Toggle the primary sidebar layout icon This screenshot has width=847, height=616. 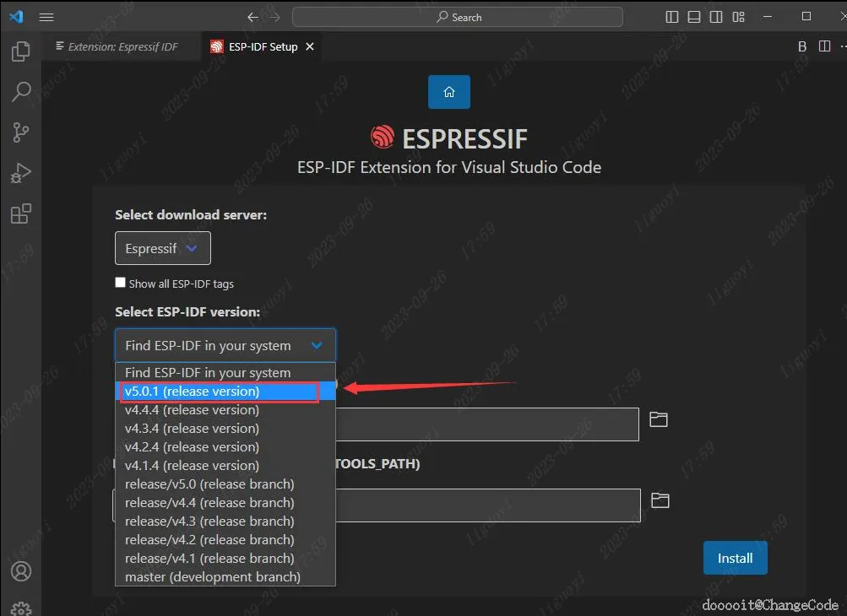672,17
